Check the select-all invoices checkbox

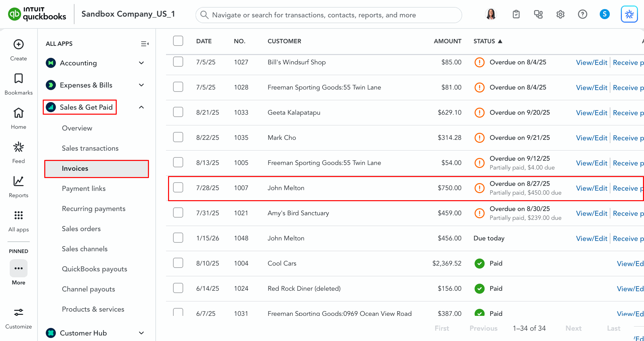pos(178,41)
